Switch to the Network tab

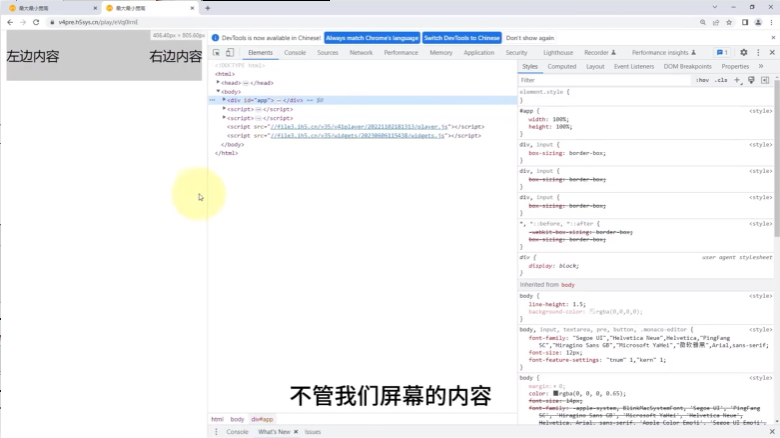pos(361,52)
